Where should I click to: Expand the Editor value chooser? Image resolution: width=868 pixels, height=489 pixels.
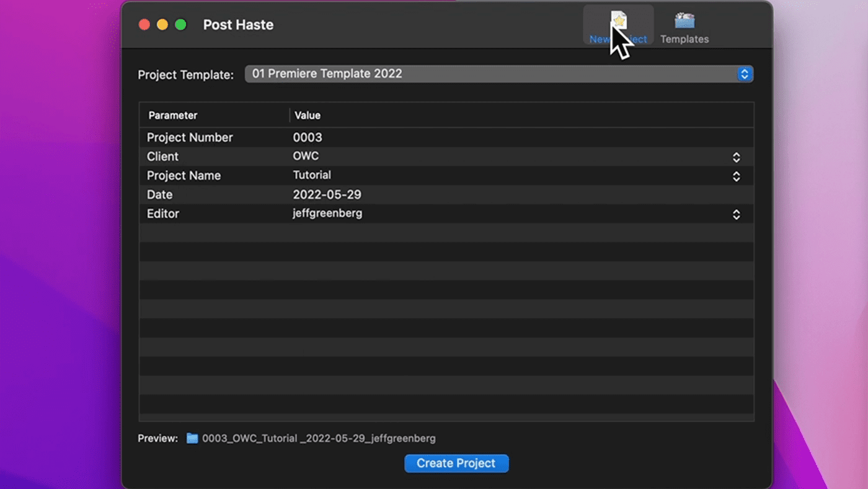(736, 214)
